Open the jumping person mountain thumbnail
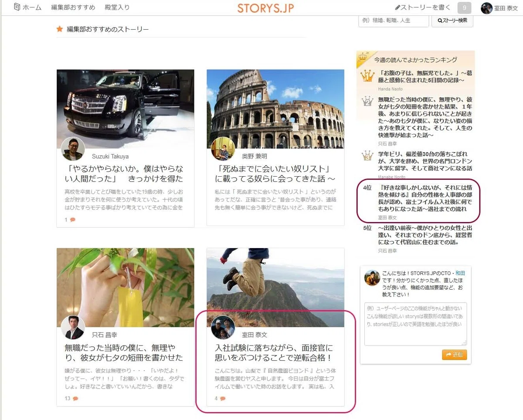523x420 pixels. [275, 287]
